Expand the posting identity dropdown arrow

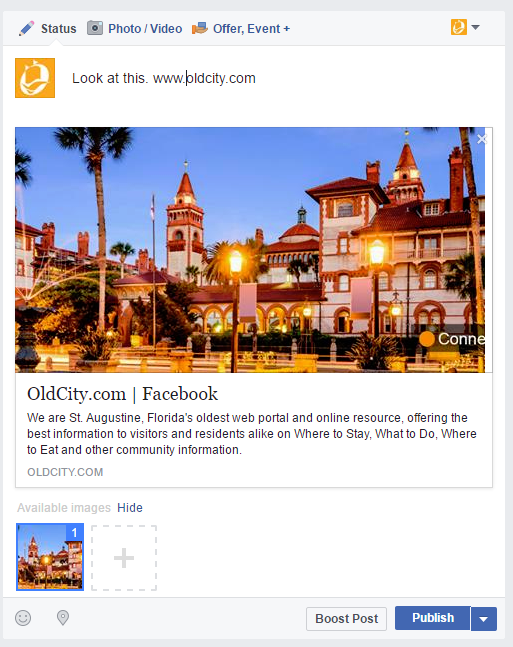[x=475, y=27]
